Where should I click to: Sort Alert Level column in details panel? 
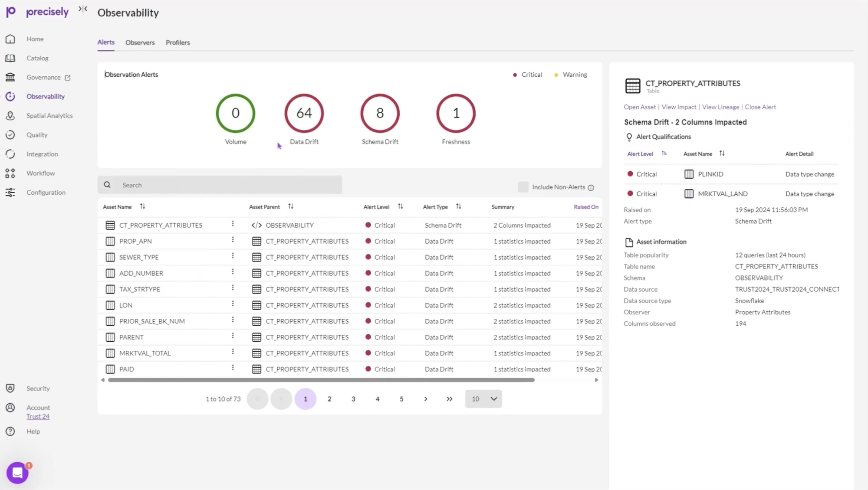click(x=664, y=154)
